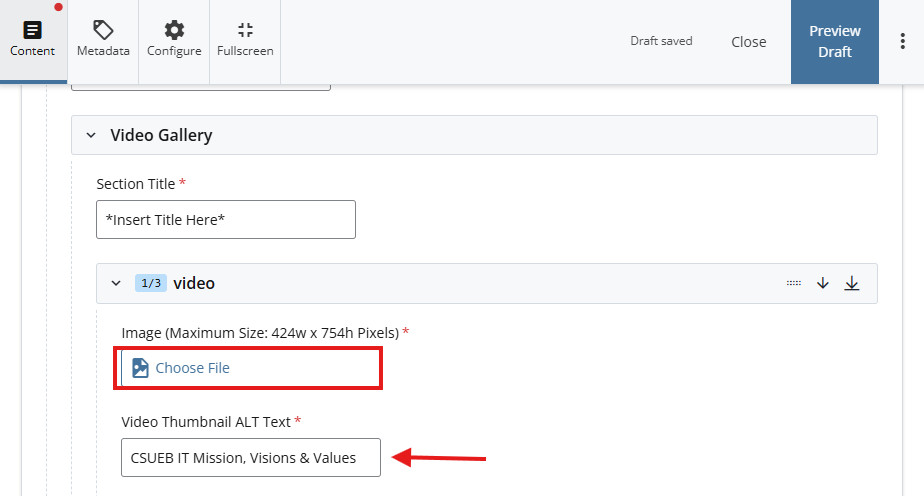
Task: Grab the video item drag handle icon
Action: coord(794,283)
